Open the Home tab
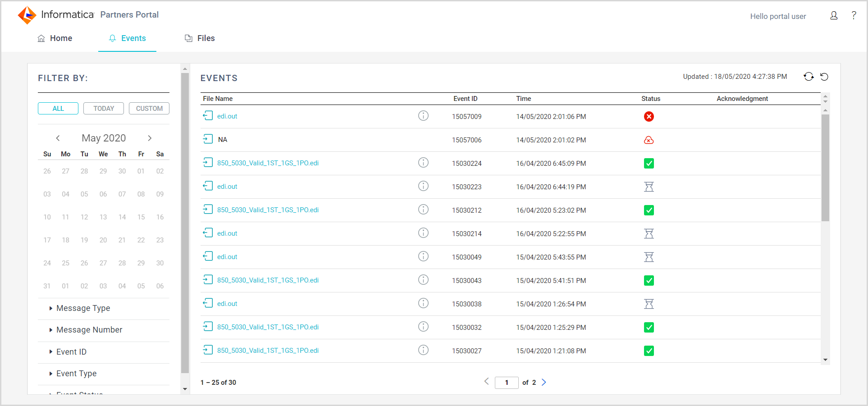Screen dimensions: 868x406 55,38
